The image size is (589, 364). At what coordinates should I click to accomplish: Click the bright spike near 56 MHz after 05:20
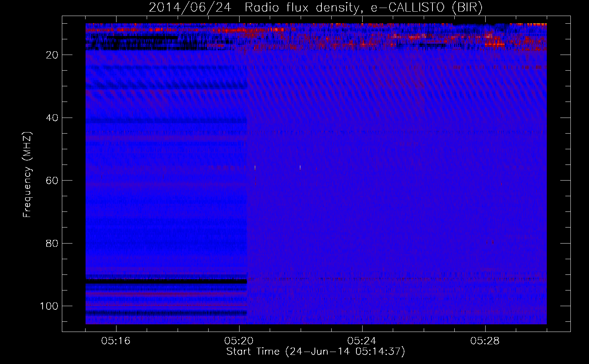click(255, 167)
